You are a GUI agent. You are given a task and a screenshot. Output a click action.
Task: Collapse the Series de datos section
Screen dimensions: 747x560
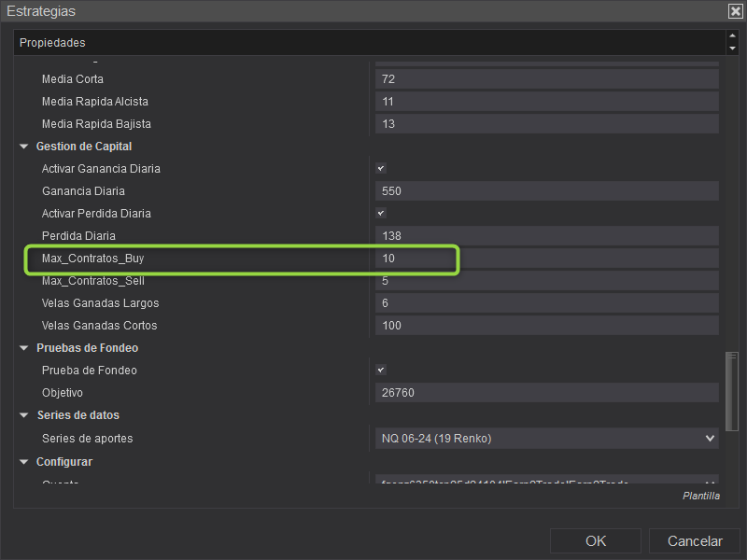pyautogui.click(x=24, y=415)
